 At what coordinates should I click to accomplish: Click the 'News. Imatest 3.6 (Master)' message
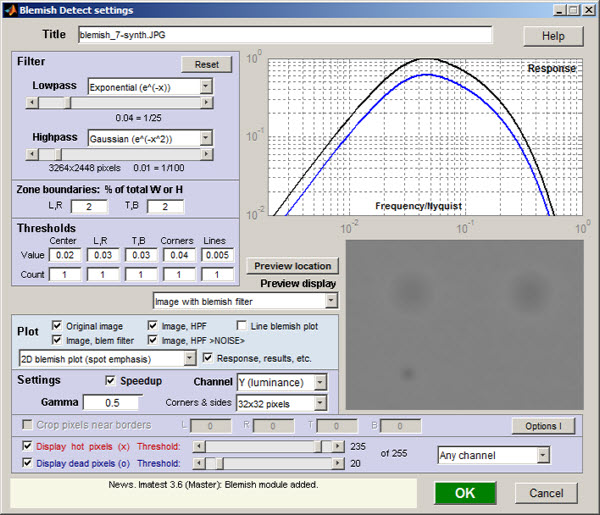pyautogui.click(x=213, y=485)
